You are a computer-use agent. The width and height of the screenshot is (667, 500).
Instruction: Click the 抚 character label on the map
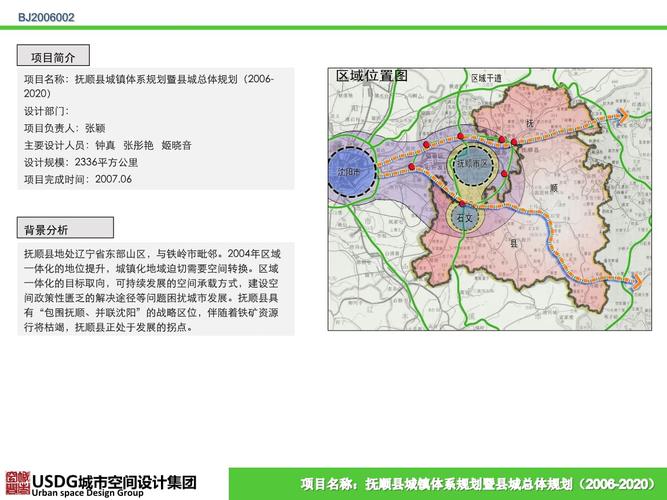[530, 123]
